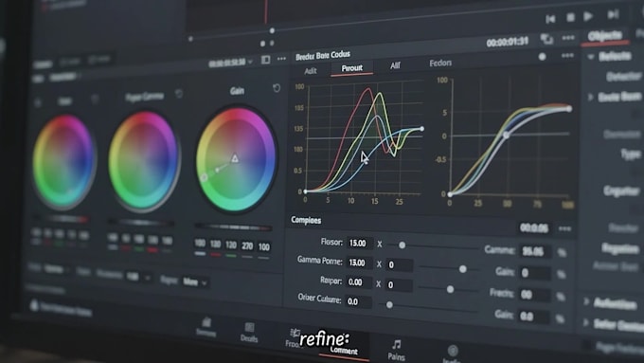Adjust the Oriaer Culture slider handle
The image size is (644, 363).
coord(389,305)
